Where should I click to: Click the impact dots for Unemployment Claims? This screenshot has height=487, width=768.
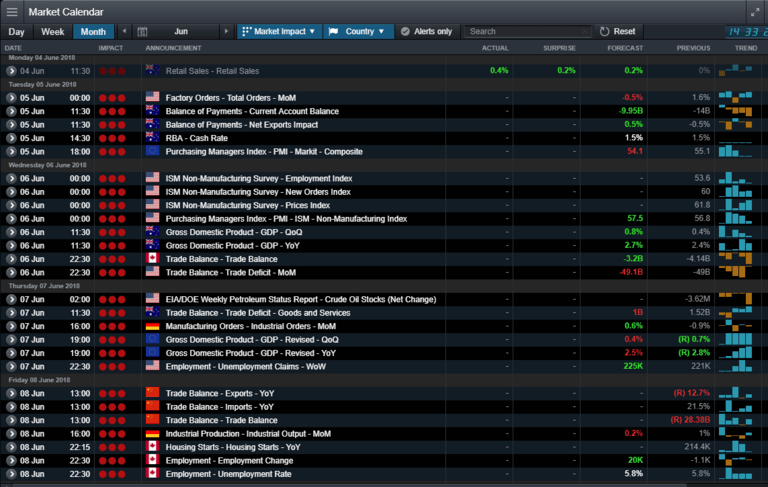[x=112, y=367]
